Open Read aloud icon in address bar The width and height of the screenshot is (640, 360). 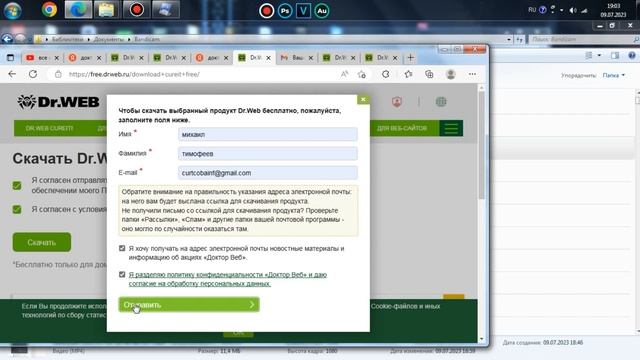pyautogui.click(x=344, y=74)
